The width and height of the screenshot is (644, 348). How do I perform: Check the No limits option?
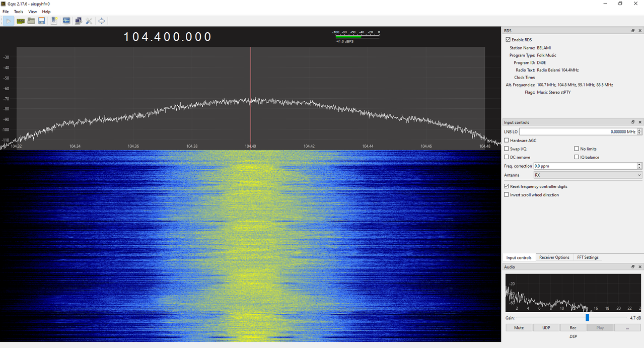pos(577,149)
